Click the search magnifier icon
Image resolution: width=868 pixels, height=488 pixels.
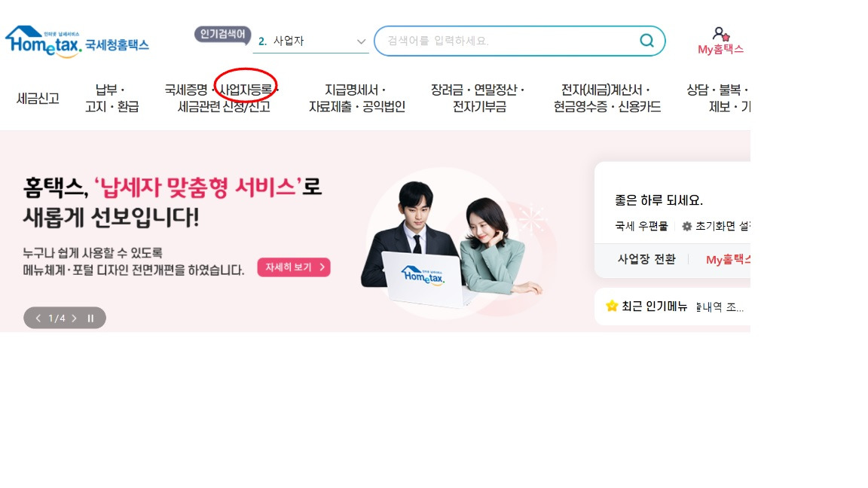click(x=646, y=41)
